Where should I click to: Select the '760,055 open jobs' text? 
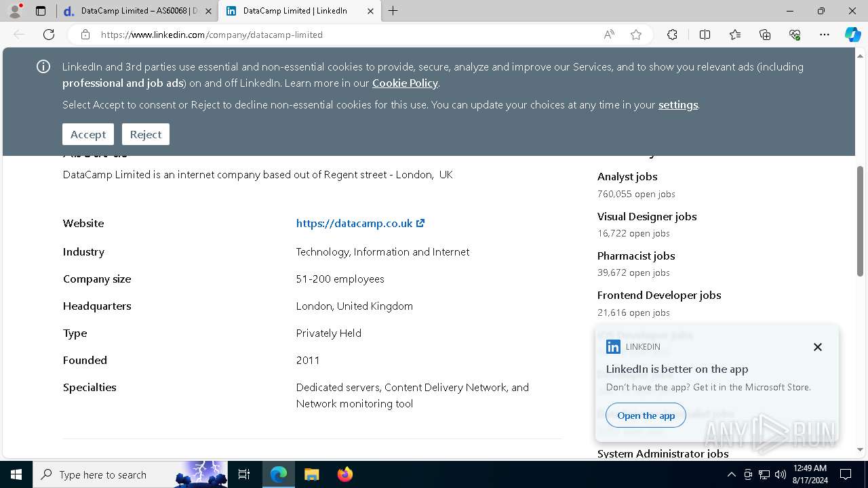coord(636,194)
